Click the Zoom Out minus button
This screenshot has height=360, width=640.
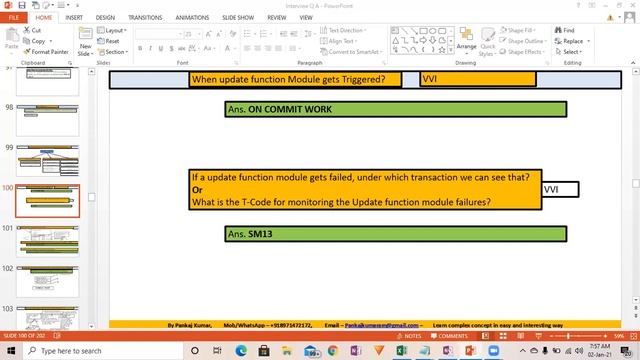click(x=551, y=336)
